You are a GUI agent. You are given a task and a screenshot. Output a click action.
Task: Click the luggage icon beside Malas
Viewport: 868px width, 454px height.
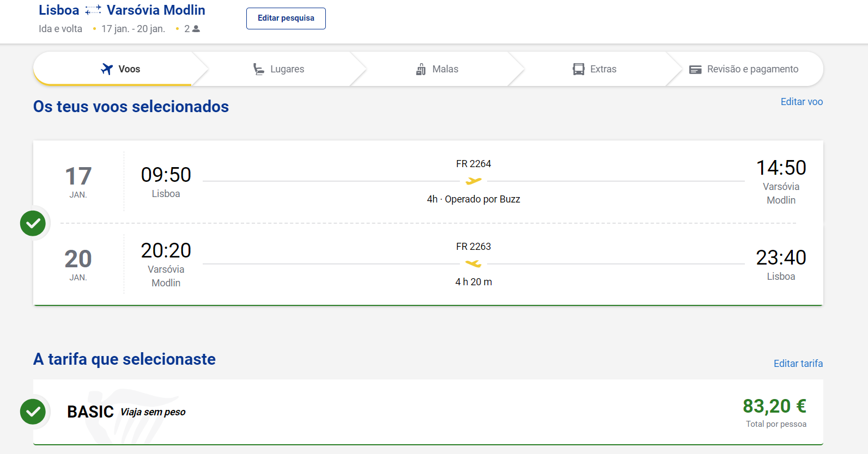tap(421, 69)
